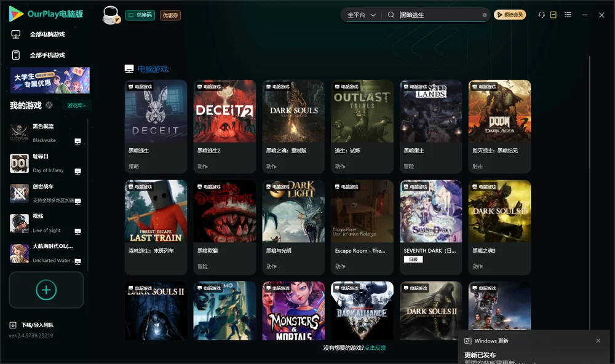Image resolution: width=615 pixels, height=364 pixels.
Task: Open the Day of Infamy game icon
Action: [x=19, y=163]
